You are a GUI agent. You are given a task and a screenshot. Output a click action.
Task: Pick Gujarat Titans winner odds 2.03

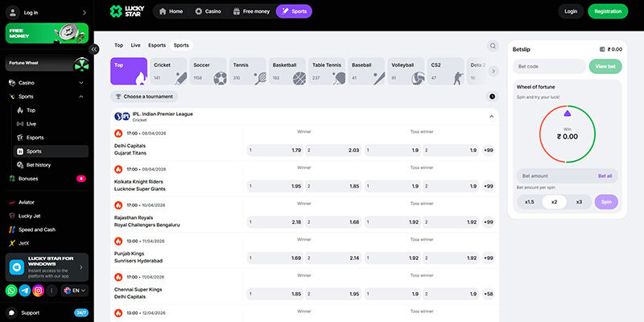tap(333, 151)
